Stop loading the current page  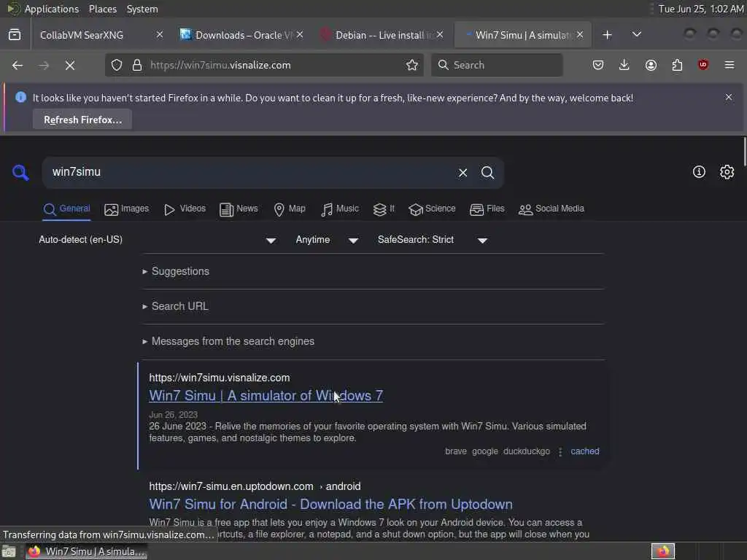[70, 65]
